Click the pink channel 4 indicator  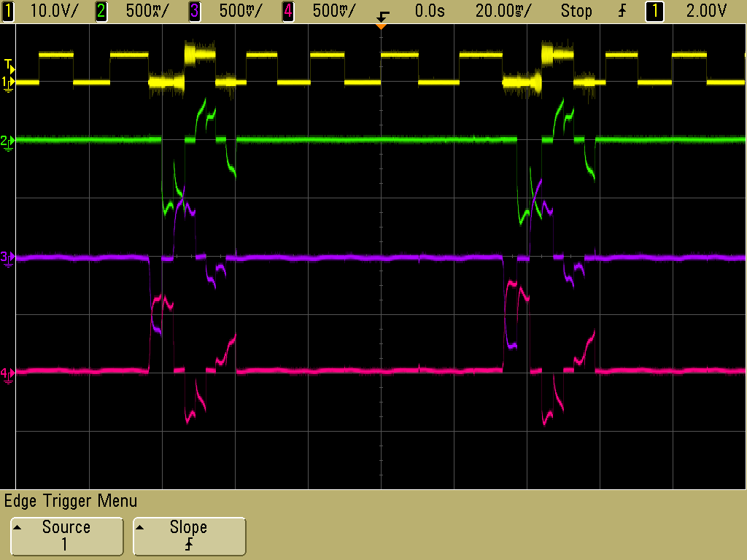pyautogui.click(x=288, y=11)
